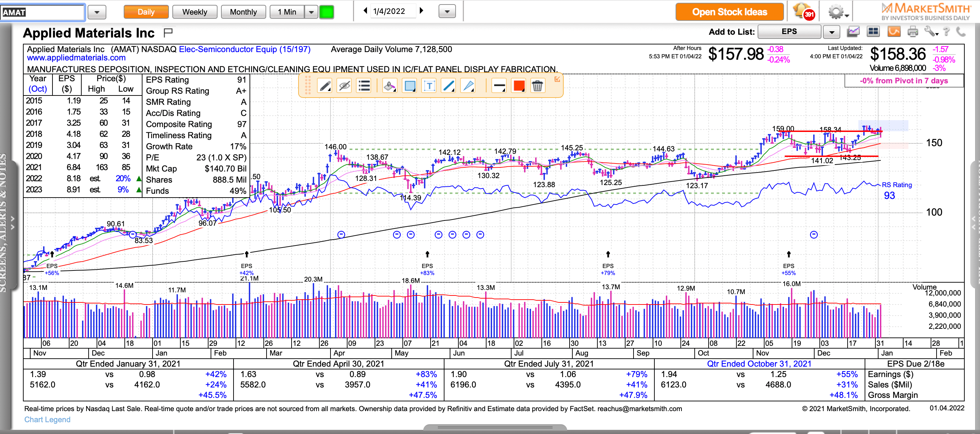Image resolution: width=980 pixels, height=434 pixels.
Task: Open the line thickness picker
Action: tap(499, 86)
